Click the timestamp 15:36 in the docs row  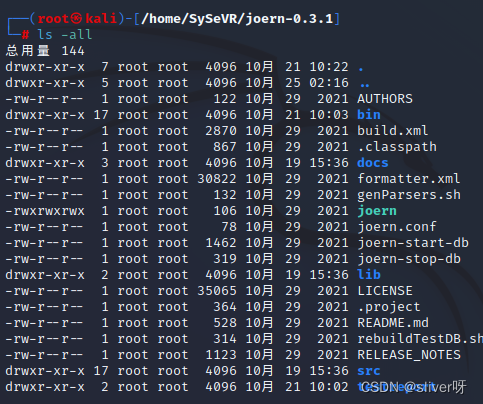[329, 163]
